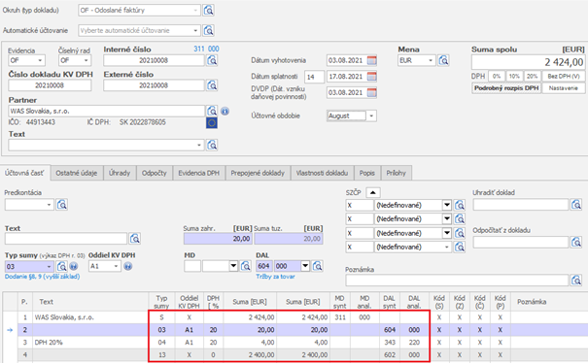Switch to Odpočty tab
The height and width of the screenshot is (364, 588).
[x=155, y=173]
